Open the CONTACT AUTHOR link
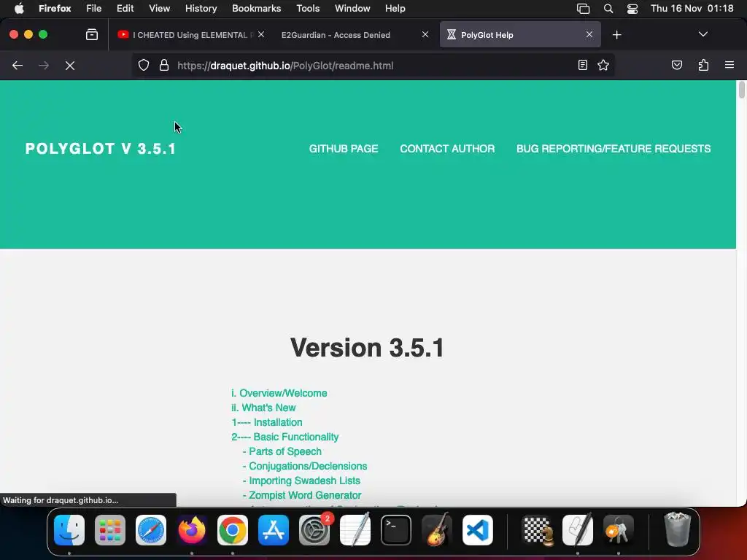The image size is (747, 560). [x=447, y=149]
